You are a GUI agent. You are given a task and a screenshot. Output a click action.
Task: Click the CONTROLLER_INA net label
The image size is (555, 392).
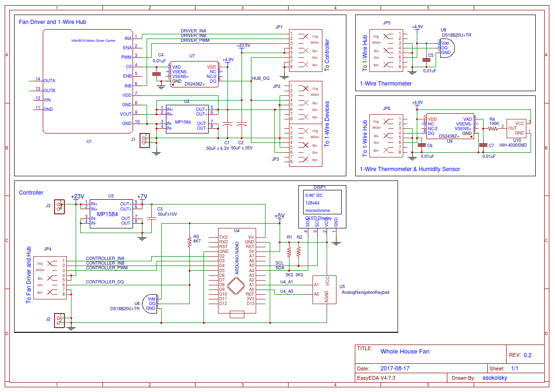click(105, 259)
